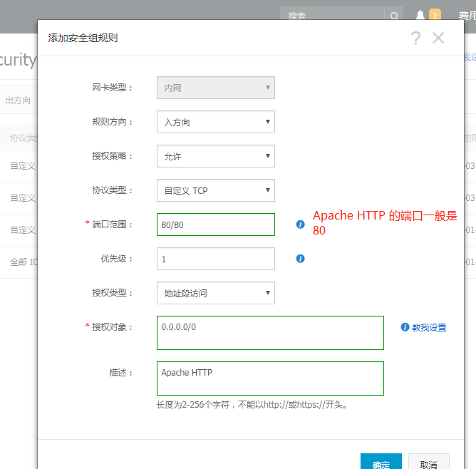Click the info icon beside 教我设置
The height and width of the screenshot is (469, 476).
coord(405,327)
